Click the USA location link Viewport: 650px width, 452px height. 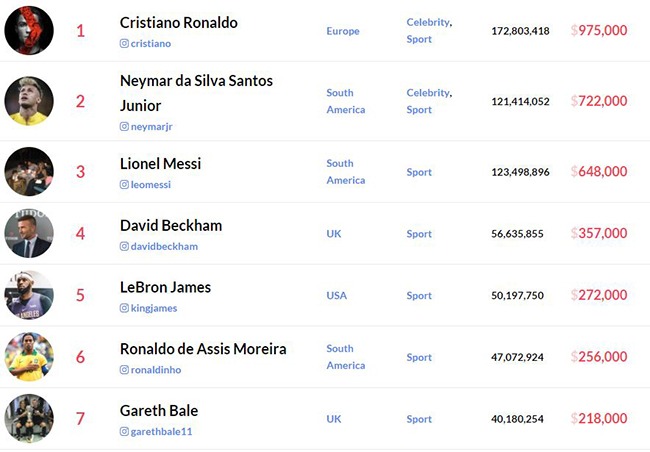(x=337, y=296)
